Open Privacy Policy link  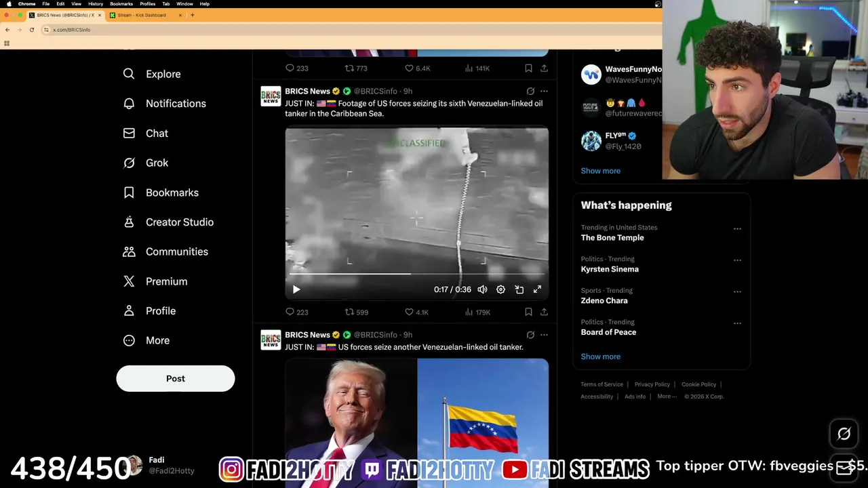coord(652,384)
